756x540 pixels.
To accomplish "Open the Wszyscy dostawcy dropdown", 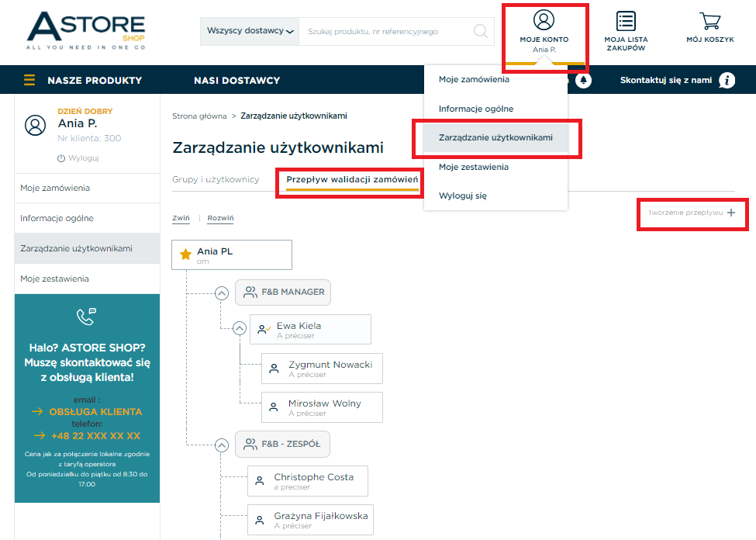I will click(250, 31).
